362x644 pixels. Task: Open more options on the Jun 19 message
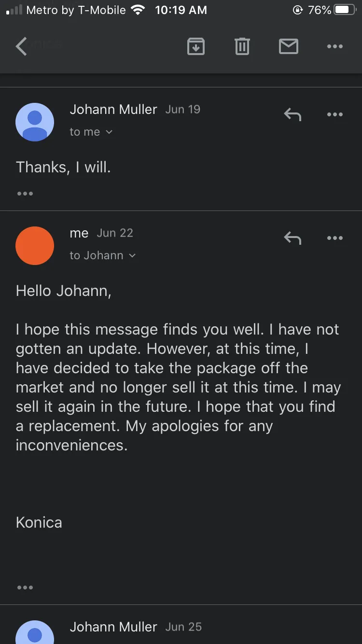click(x=334, y=114)
